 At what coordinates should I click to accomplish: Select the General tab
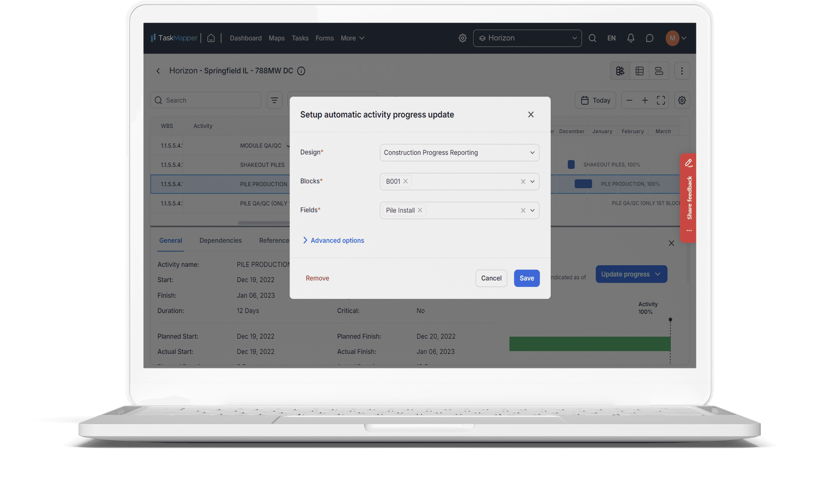[x=170, y=240]
